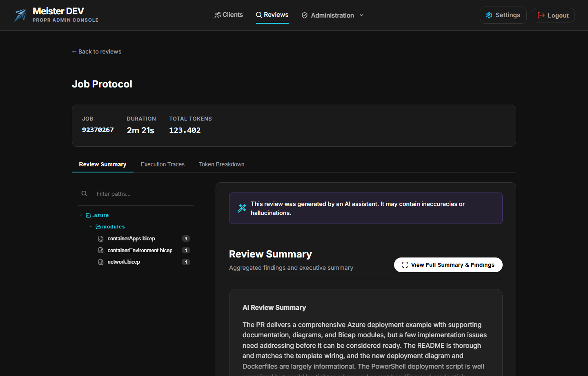Open the Reviews page
588x376 pixels.
[x=272, y=15]
